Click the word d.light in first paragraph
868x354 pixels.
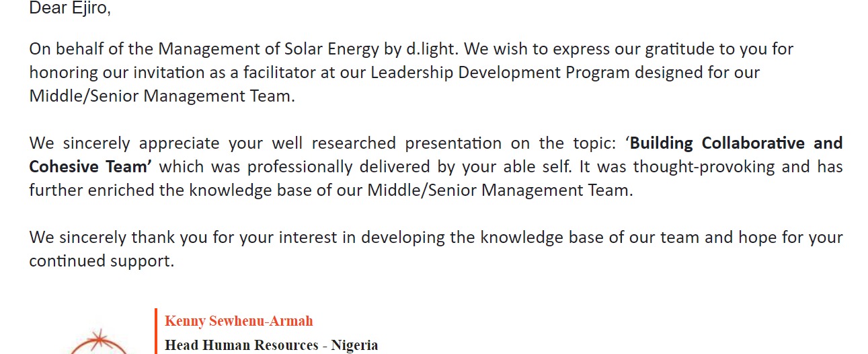pyautogui.click(x=432, y=49)
